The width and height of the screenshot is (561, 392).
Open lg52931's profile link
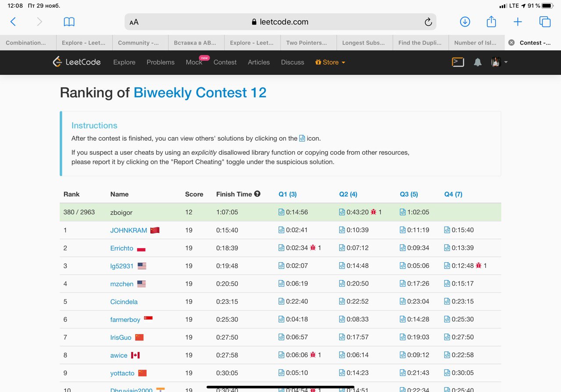(x=122, y=266)
